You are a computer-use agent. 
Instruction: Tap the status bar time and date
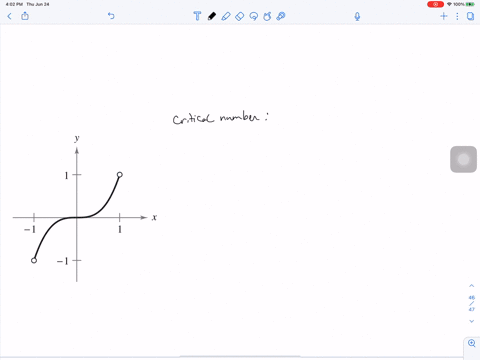tap(27, 4)
